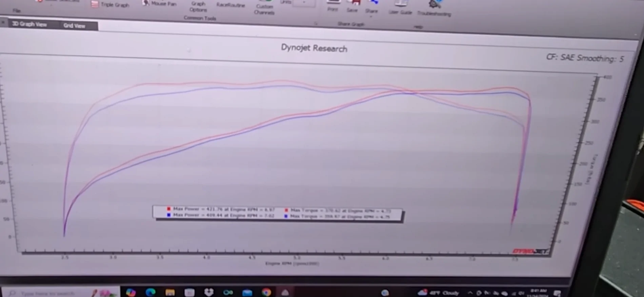Open the taskbar clock and date

538,293
